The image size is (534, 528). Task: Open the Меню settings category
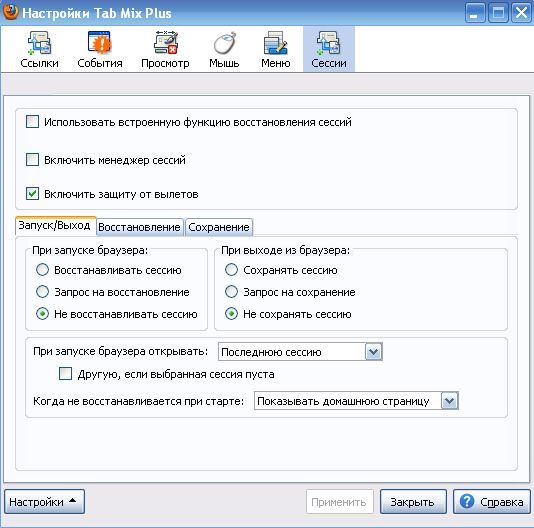pyautogui.click(x=276, y=49)
